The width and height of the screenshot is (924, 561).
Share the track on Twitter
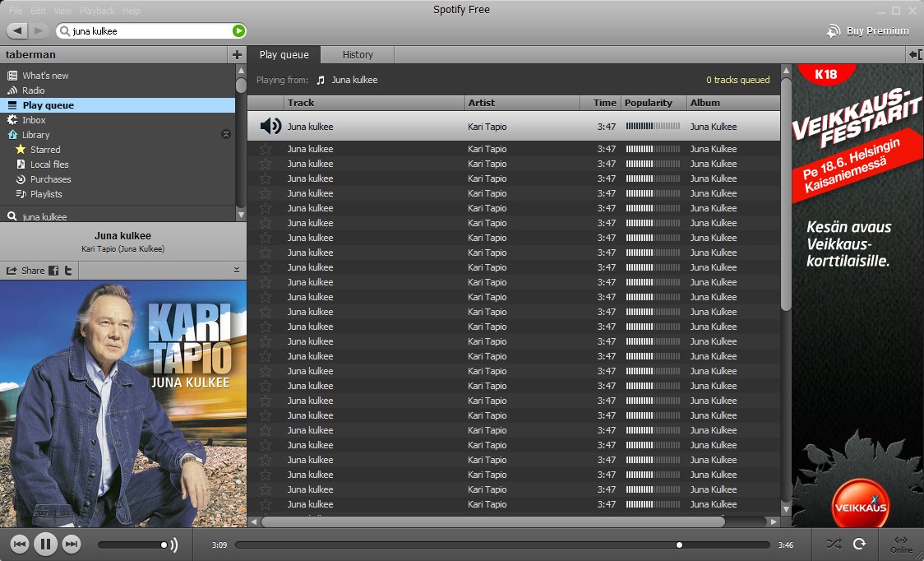pyautogui.click(x=68, y=271)
